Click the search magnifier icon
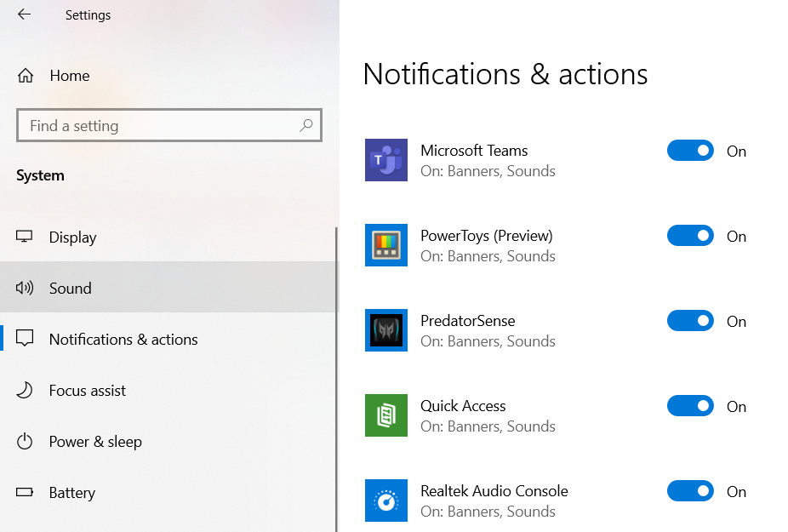Screen dimensions: 788x532 [306, 125]
